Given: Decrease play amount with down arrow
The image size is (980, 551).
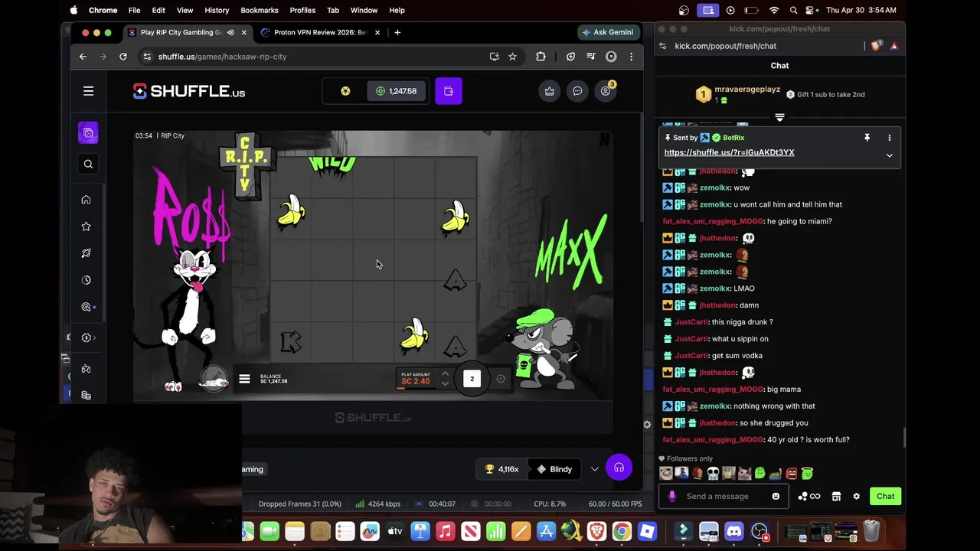Looking at the screenshot, I should tap(445, 383).
